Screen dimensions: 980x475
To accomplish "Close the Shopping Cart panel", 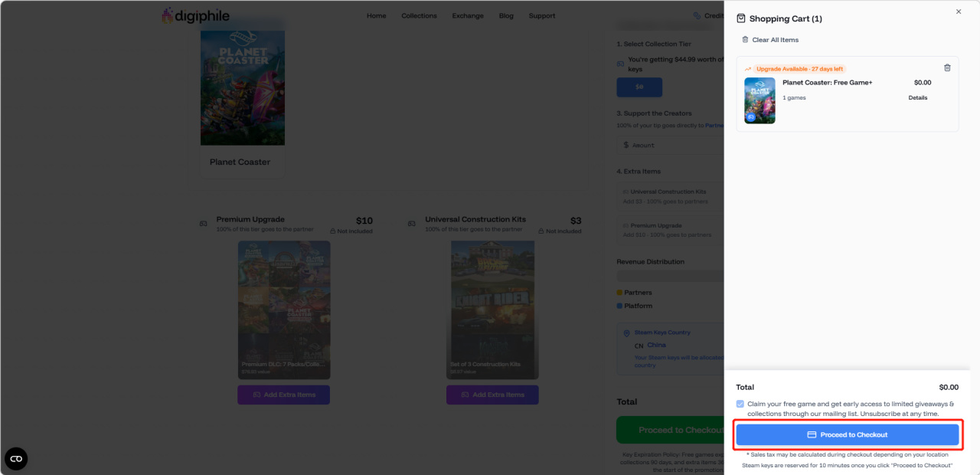I will coord(959,11).
